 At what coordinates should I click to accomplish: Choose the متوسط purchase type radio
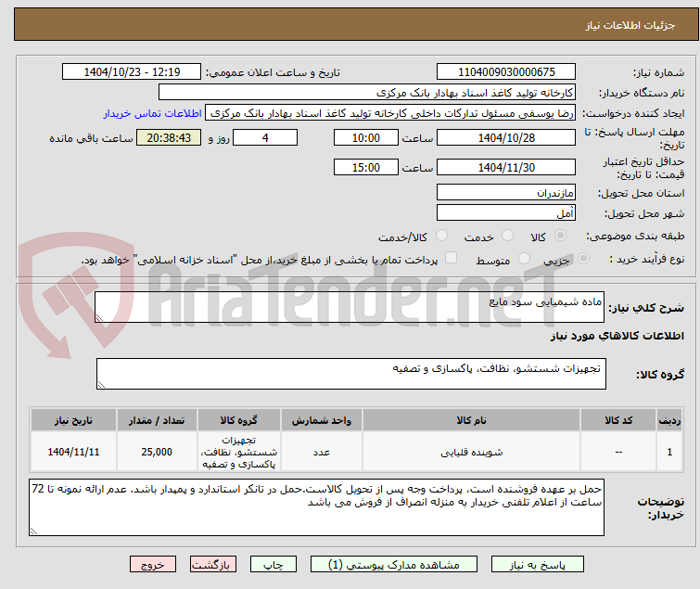[524, 259]
